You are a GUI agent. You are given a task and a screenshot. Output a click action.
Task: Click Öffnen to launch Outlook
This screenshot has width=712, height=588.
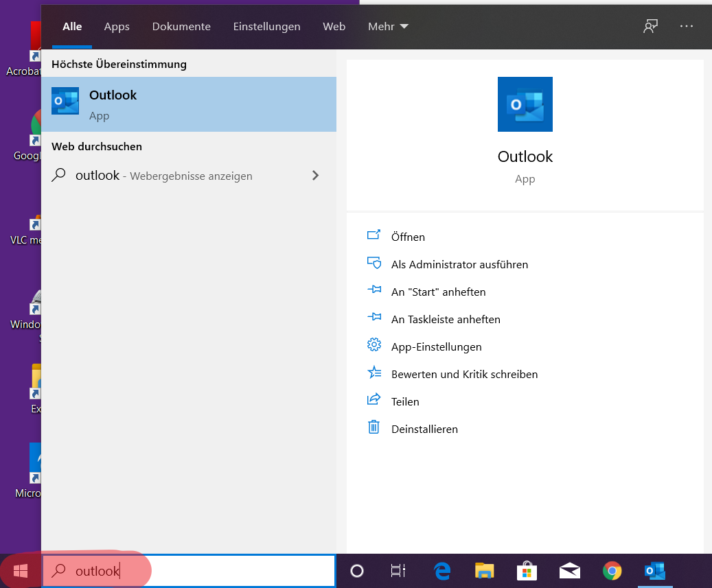(x=408, y=237)
